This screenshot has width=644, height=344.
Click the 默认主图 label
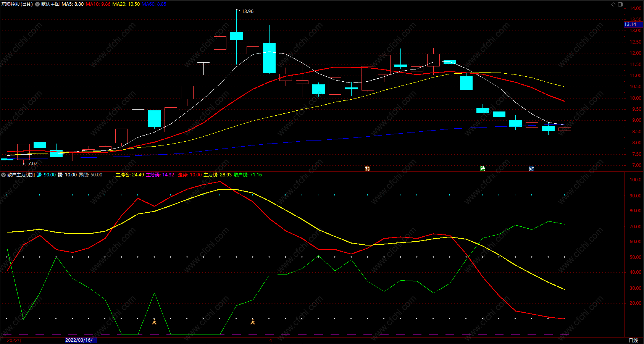pos(50,4)
